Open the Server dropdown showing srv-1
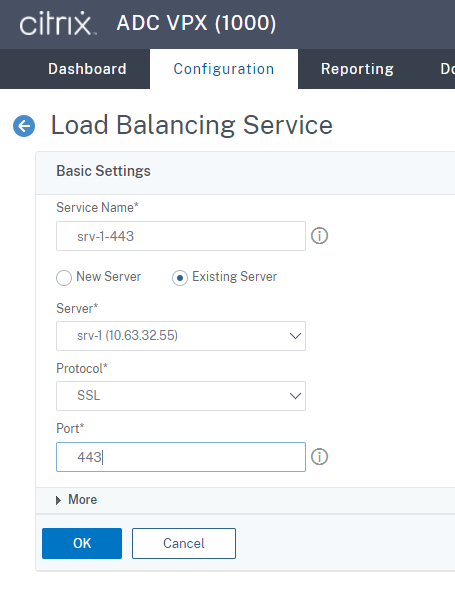455x594 pixels. tap(181, 336)
